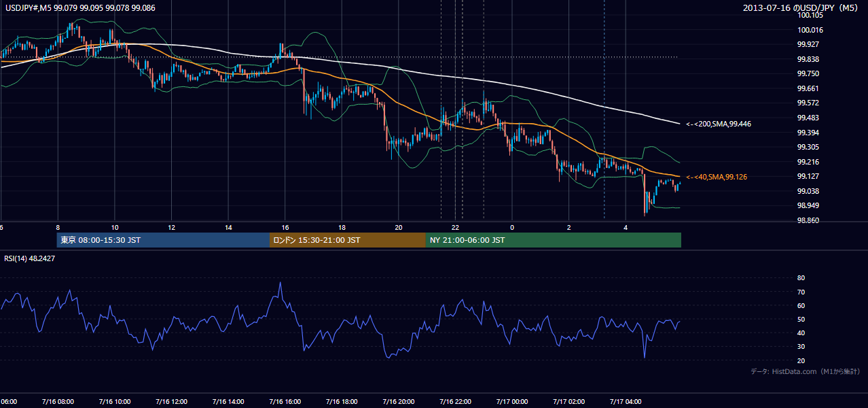Click price axis label 99.038
Screen dimensions: 868x408
[x=809, y=191]
